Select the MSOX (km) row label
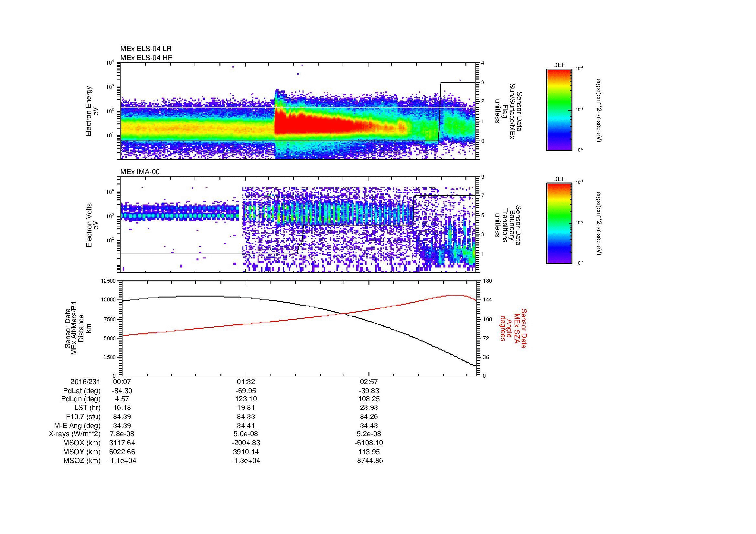Screen dimensions: 756x534 coord(82,443)
